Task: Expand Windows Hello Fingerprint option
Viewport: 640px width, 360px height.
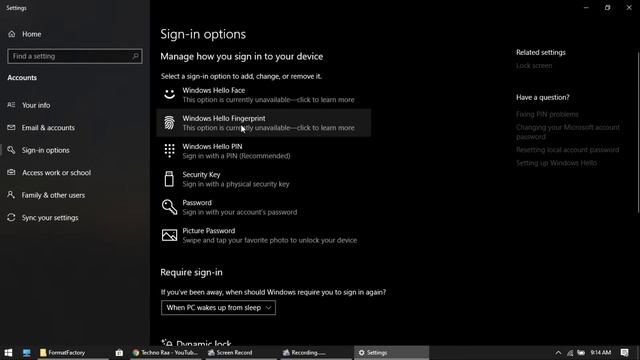Action: tap(264, 123)
